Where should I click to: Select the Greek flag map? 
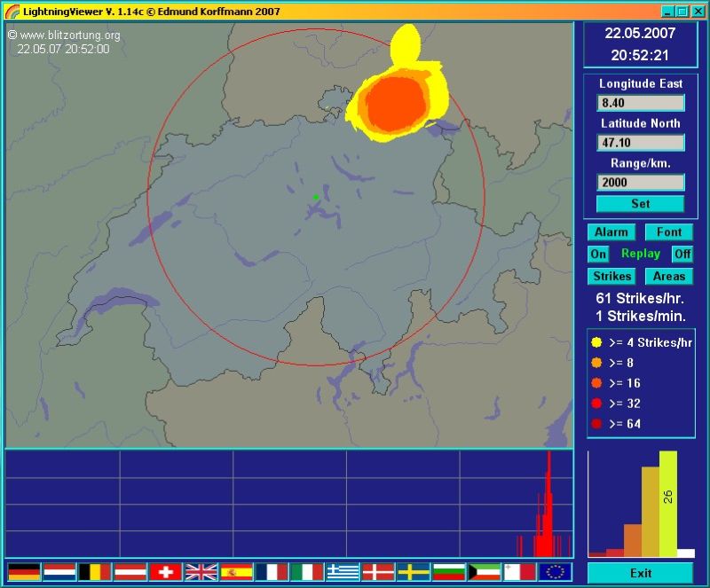pos(343,572)
